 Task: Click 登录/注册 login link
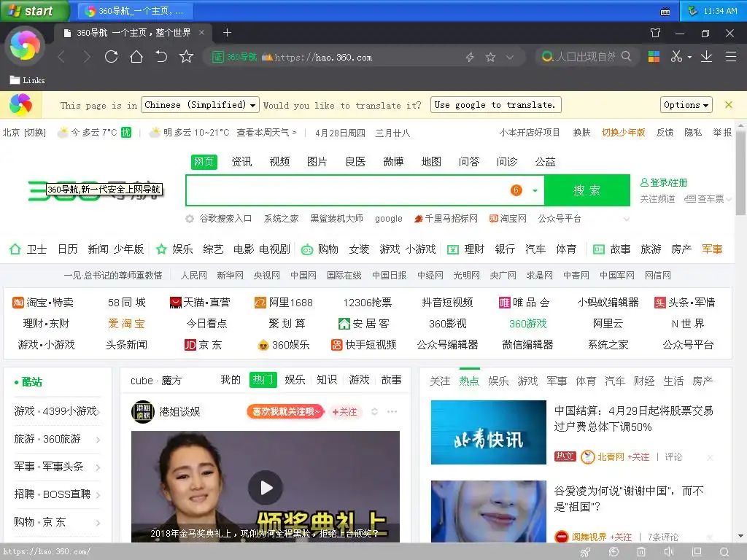(664, 182)
